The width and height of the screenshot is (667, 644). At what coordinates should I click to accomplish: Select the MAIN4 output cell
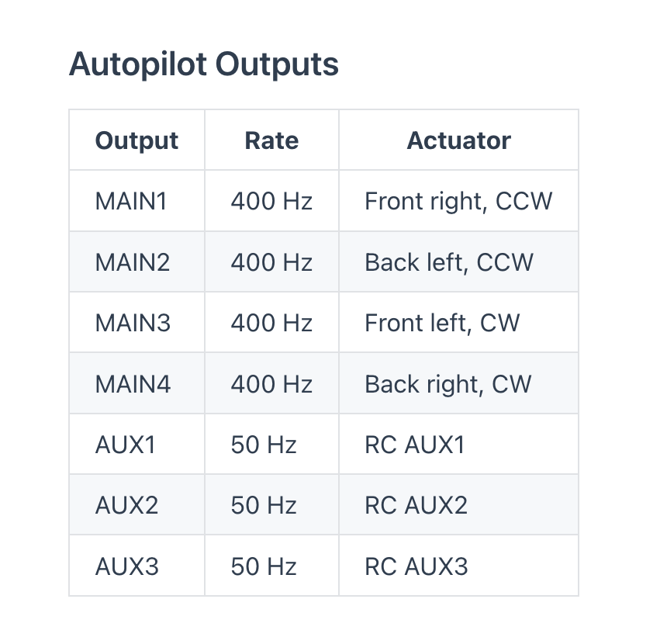pos(133,384)
